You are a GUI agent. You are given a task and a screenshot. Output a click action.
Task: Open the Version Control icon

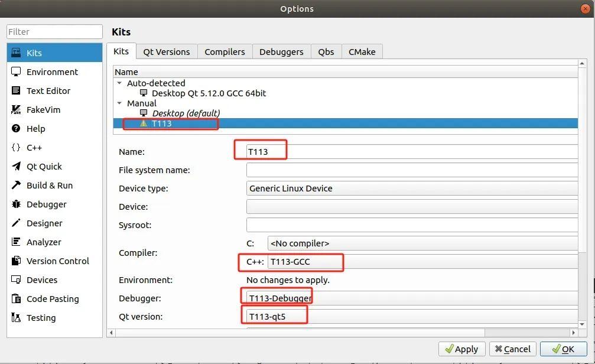point(16,261)
